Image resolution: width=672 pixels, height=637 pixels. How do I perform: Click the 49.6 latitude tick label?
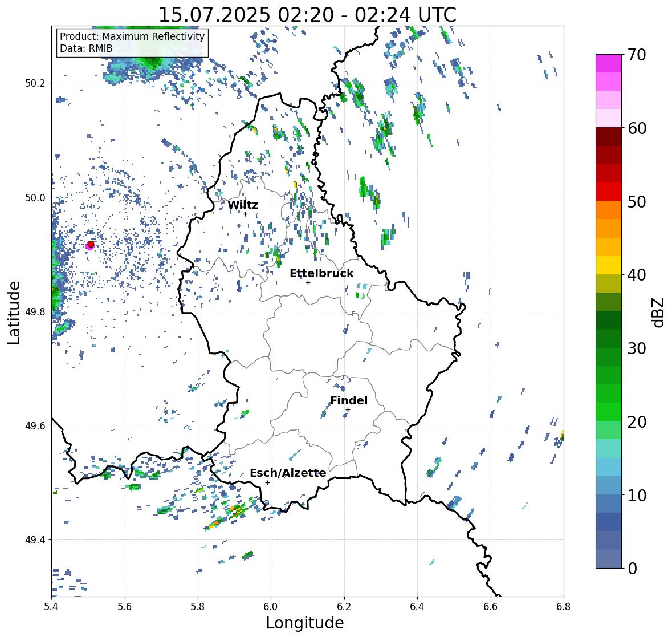[x=35, y=425]
